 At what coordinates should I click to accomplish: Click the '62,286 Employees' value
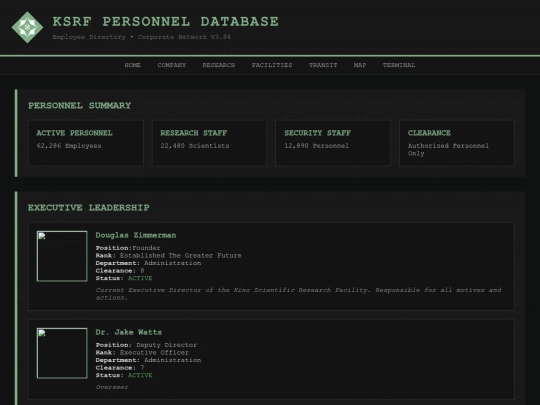pyautogui.click(x=69, y=146)
